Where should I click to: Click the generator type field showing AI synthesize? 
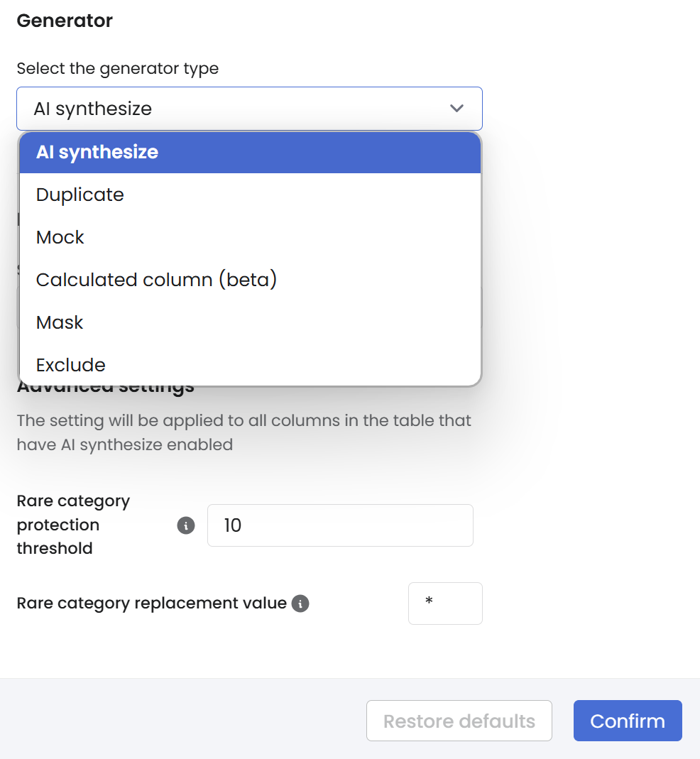click(x=234, y=109)
